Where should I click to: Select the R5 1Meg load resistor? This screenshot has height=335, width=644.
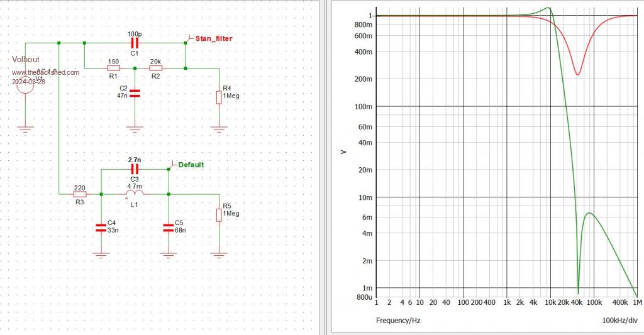219,215
